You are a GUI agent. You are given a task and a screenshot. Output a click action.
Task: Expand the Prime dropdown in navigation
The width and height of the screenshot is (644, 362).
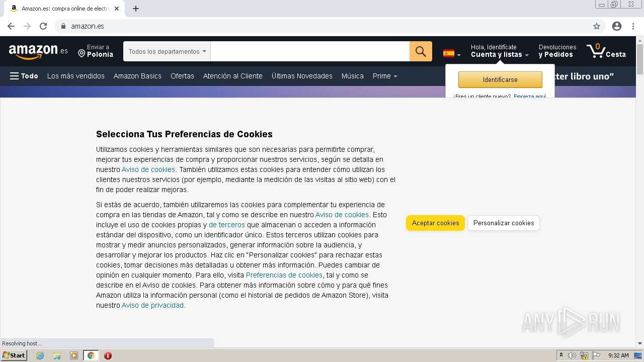tap(385, 76)
